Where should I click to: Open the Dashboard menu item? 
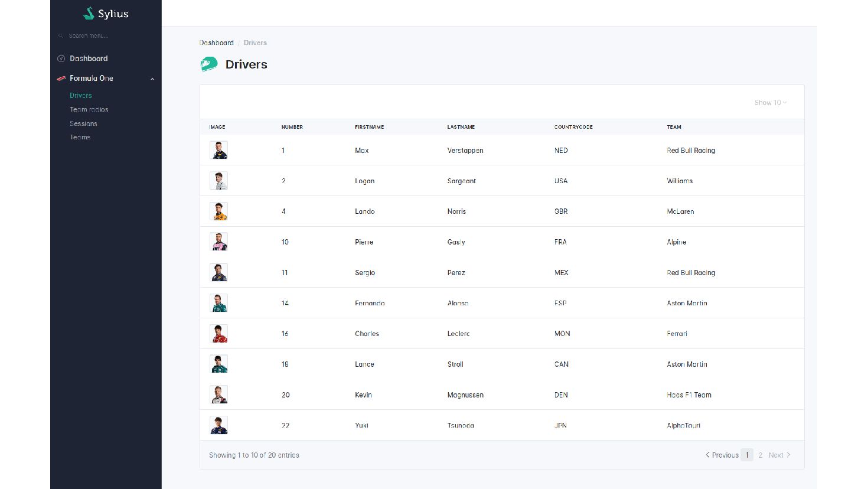[89, 58]
